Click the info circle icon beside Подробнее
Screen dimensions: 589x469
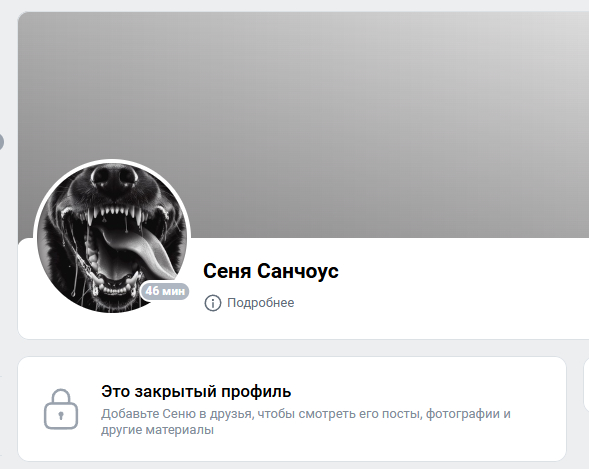212,303
